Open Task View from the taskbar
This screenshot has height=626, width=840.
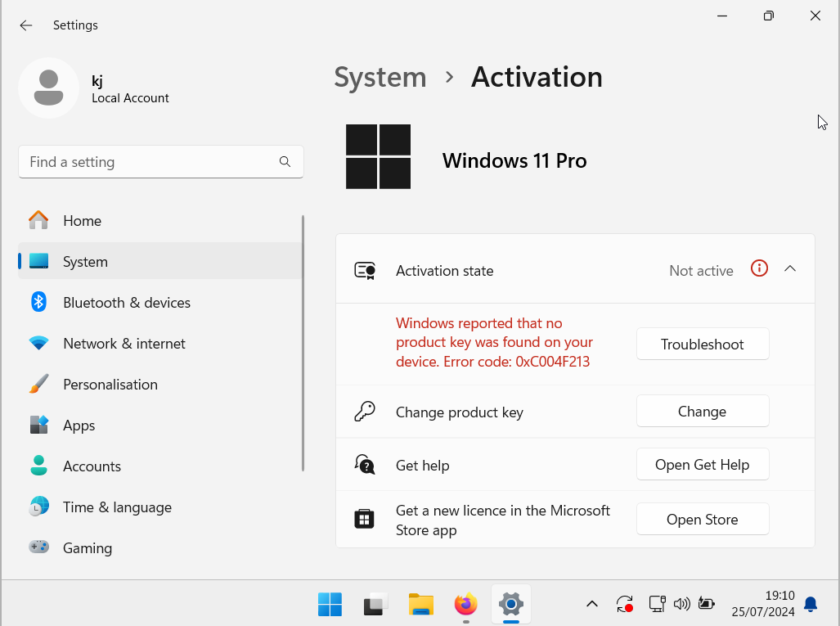tap(375, 605)
